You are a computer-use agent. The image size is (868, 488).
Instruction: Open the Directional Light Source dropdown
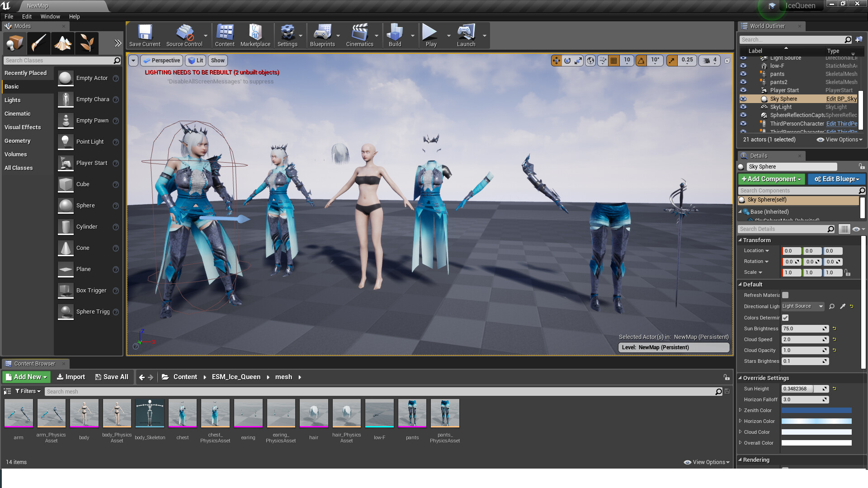click(802, 306)
